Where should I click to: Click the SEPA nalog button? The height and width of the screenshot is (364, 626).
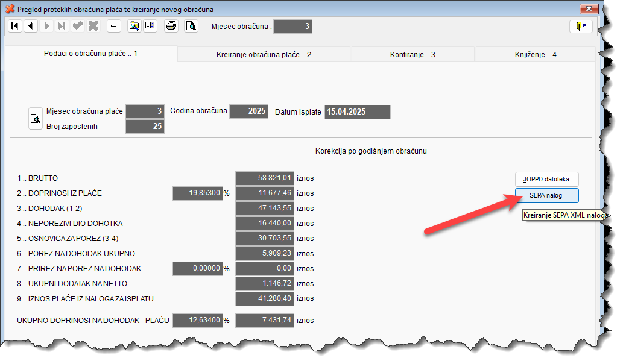pyautogui.click(x=546, y=195)
